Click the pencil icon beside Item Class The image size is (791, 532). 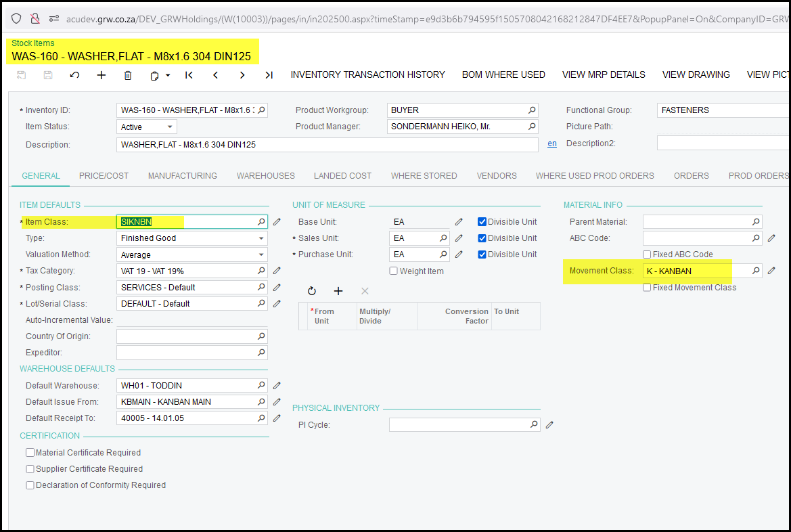point(277,222)
